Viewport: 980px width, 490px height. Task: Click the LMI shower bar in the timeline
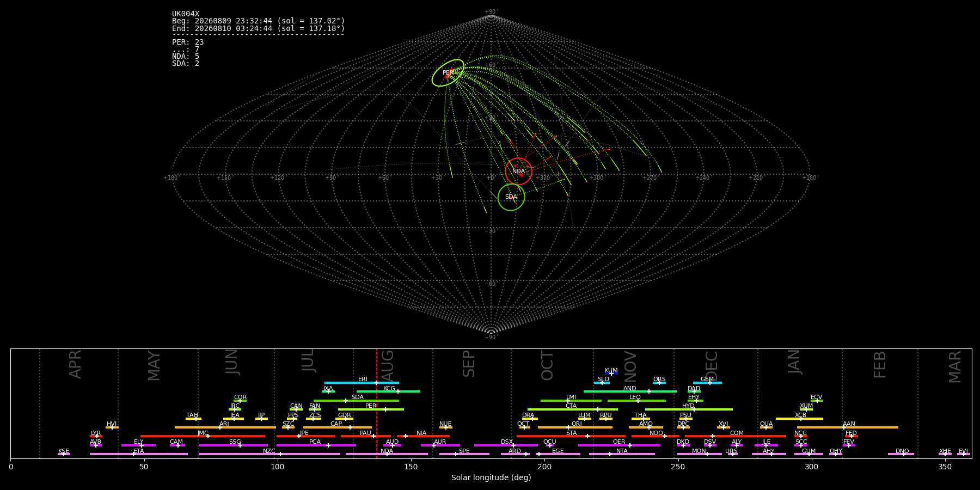pyautogui.click(x=571, y=401)
